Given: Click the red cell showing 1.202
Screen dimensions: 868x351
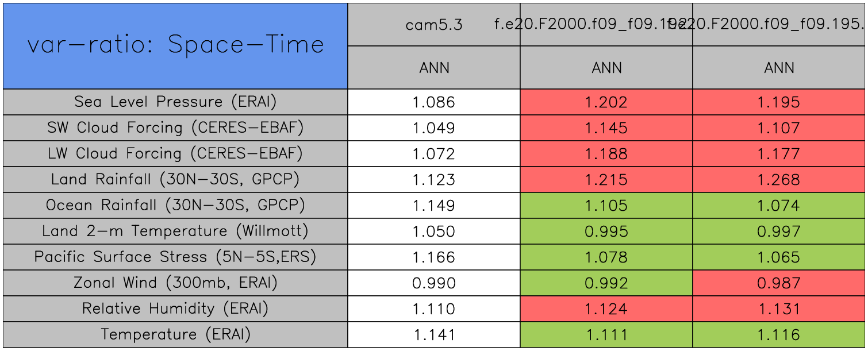Looking at the screenshot, I should click(606, 102).
